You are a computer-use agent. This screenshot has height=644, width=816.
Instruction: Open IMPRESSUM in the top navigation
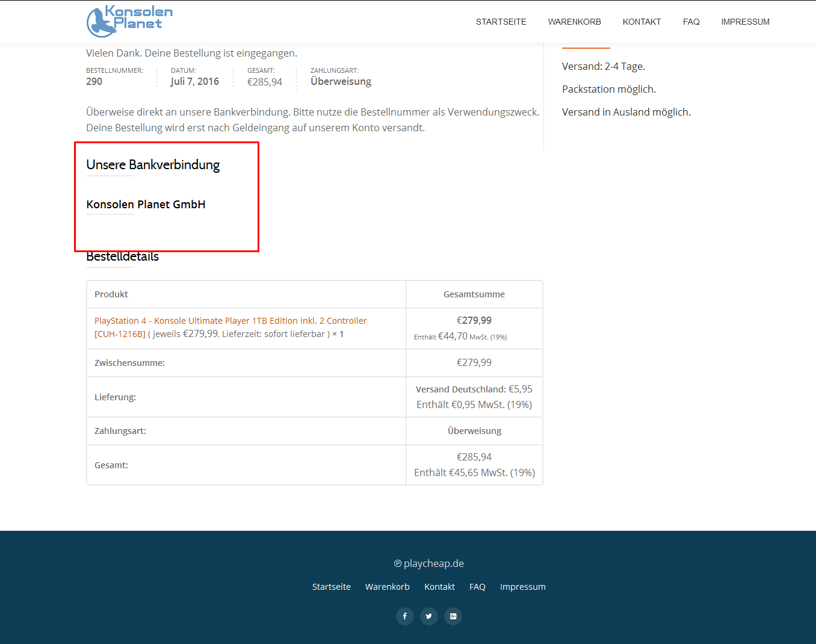[x=746, y=22]
